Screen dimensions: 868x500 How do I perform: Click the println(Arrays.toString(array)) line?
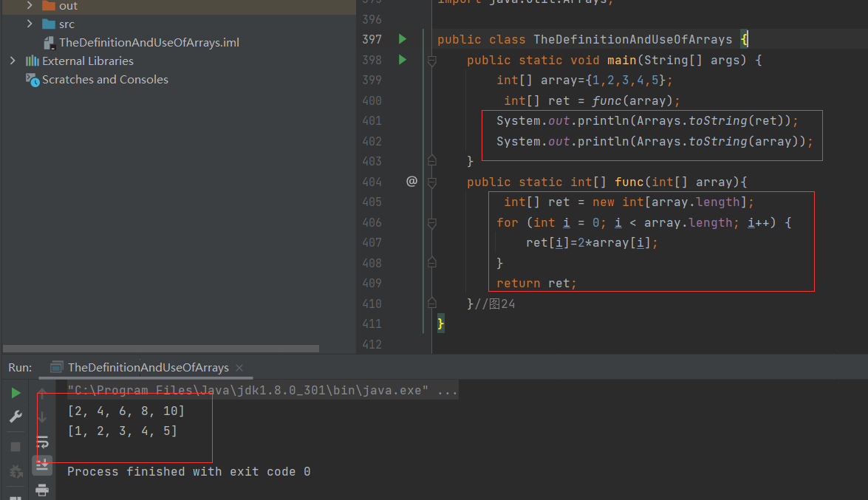pos(655,141)
